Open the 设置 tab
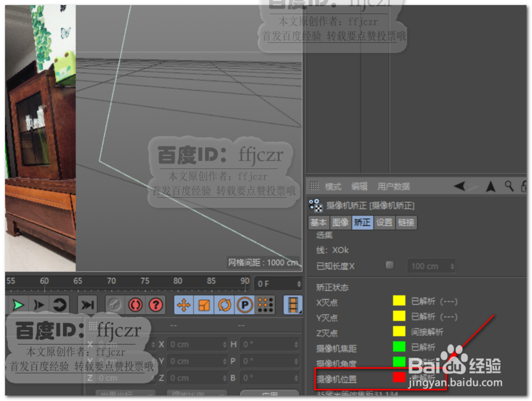Image resolution: width=532 pixels, height=401 pixels. [x=384, y=223]
